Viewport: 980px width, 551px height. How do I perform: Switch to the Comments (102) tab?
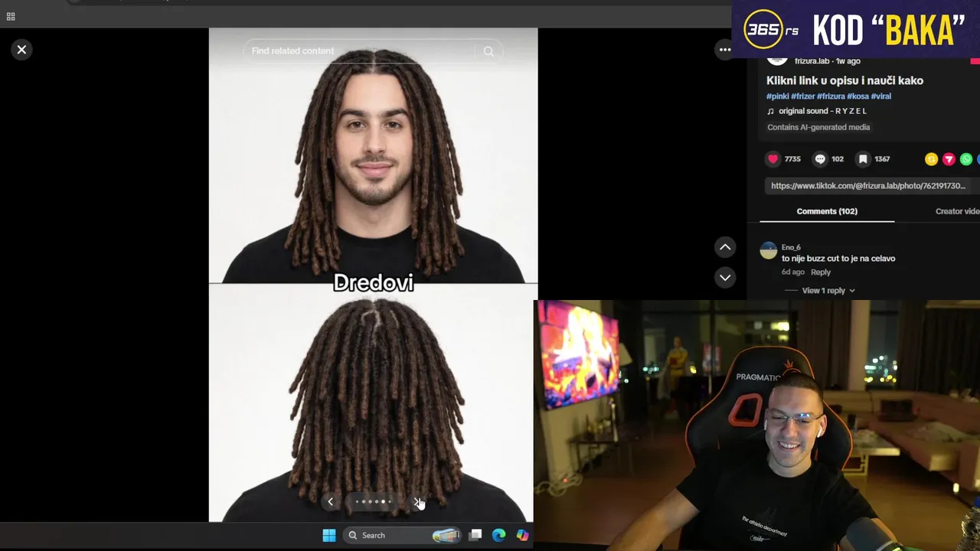827,211
